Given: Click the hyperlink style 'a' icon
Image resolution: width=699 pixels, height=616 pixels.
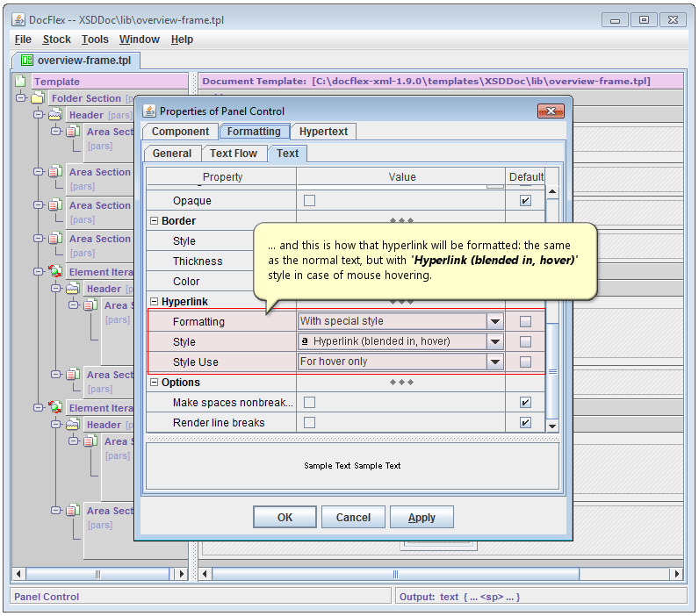Looking at the screenshot, I should pos(305,341).
